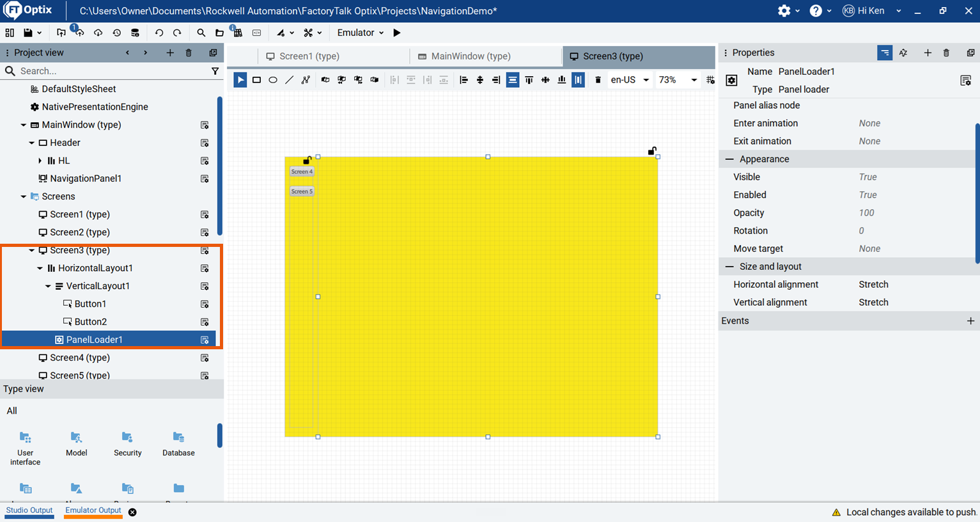980x522 pixels.
Task: Select Screen4 (type) in the project tree
Action: (80, 358)
